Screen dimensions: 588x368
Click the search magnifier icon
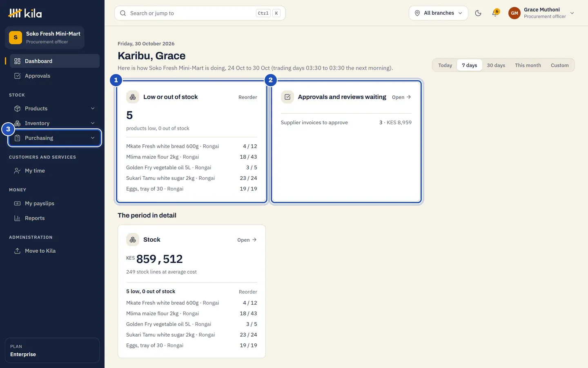(123, 13)
